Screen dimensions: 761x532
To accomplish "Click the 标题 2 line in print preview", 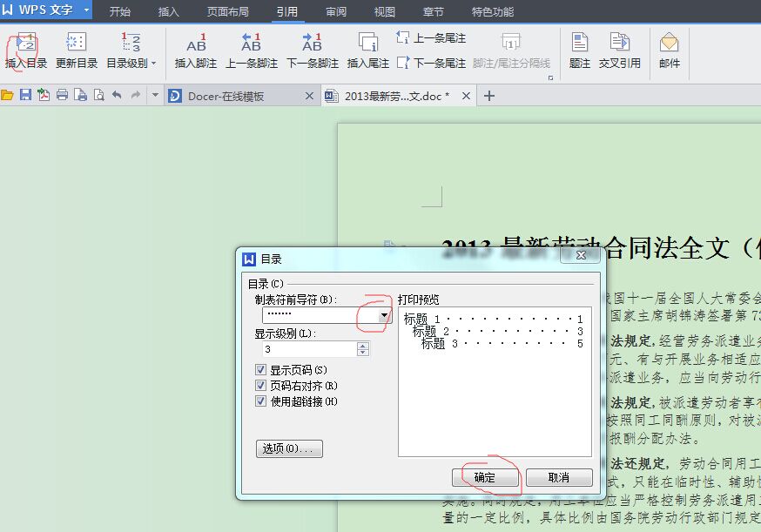I will [x=497, y=331].
